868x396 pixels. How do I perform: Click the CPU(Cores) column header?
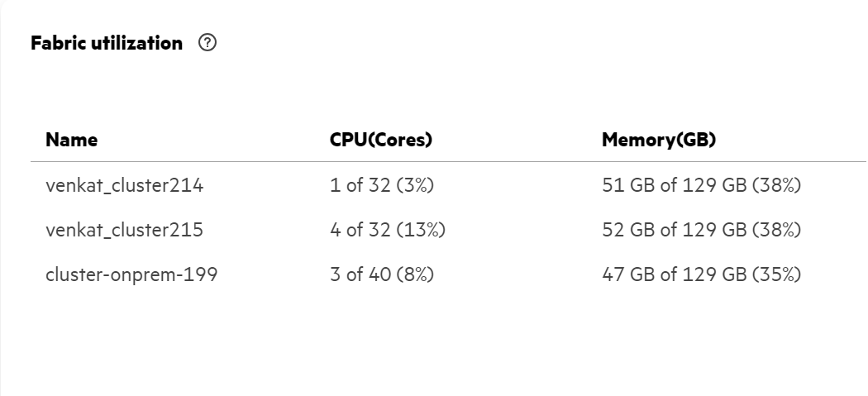point(381,140)
